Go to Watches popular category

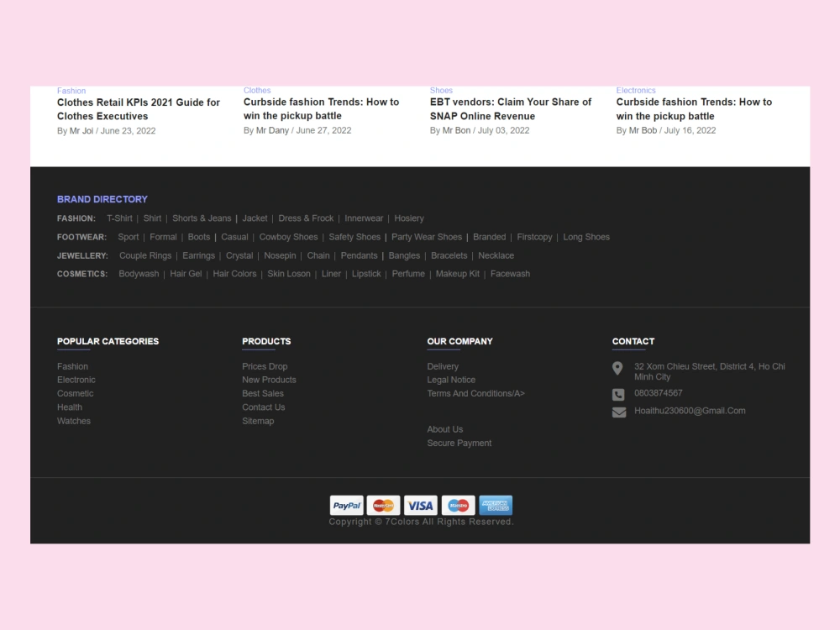74,421
